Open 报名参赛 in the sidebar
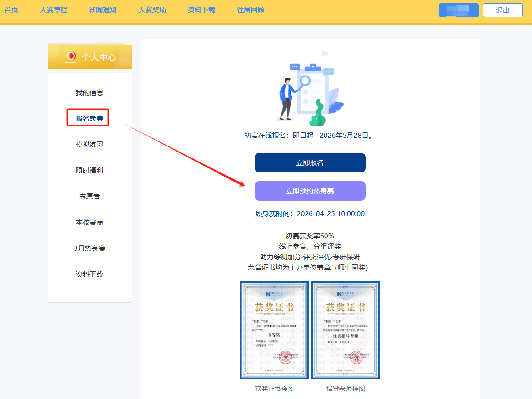The width and height of the screenshot is (532, 399). pyautogui.click(x=90, y=118)
